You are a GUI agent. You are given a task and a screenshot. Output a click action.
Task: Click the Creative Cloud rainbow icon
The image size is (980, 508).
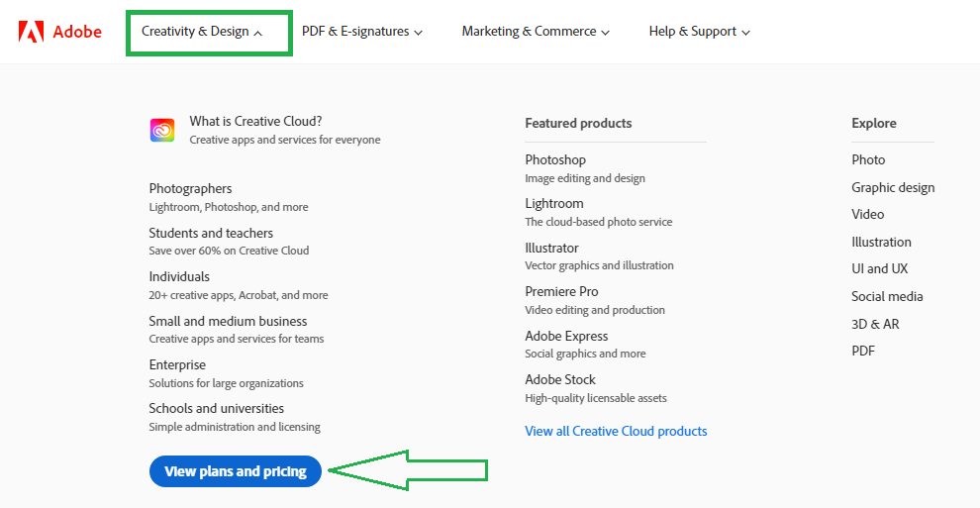[162, 130]
